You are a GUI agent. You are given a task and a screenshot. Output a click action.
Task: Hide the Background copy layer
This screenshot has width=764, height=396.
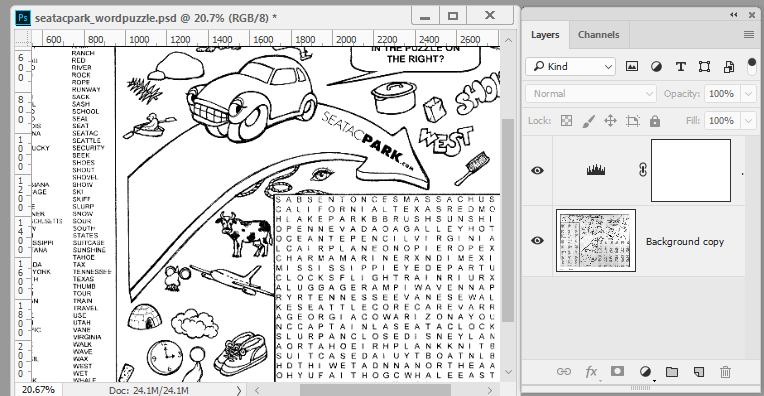pyautogui.click(x=537, y=241)
